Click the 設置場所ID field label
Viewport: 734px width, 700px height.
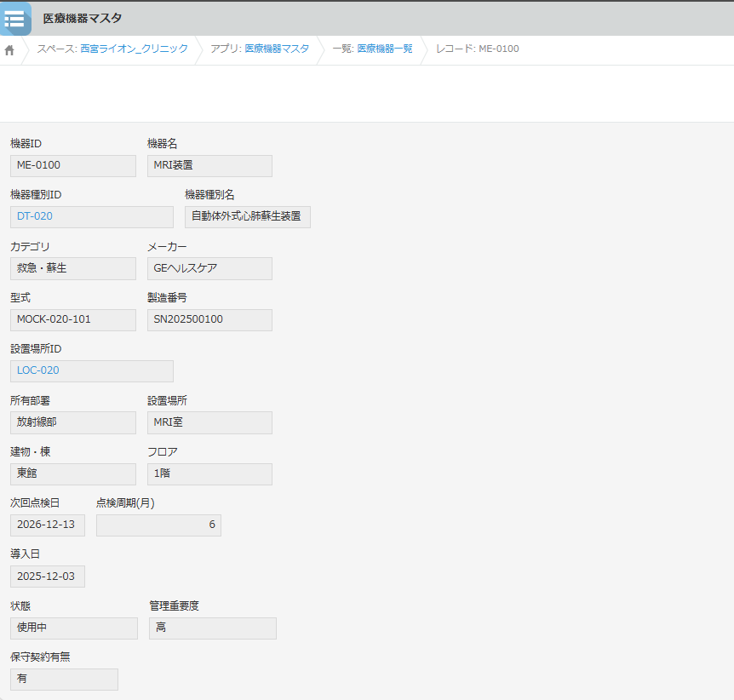coord(36,349)
